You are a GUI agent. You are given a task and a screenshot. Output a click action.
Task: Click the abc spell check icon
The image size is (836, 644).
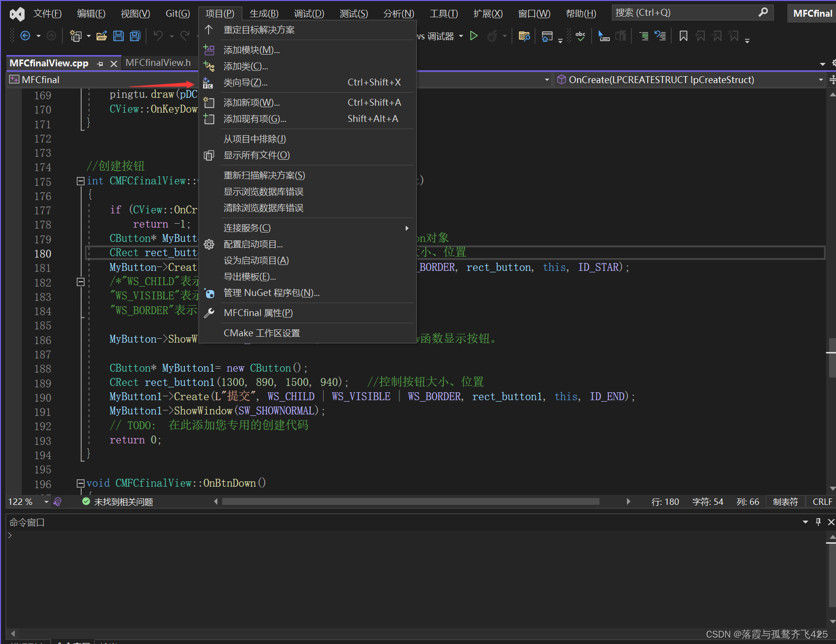(580, 36)
